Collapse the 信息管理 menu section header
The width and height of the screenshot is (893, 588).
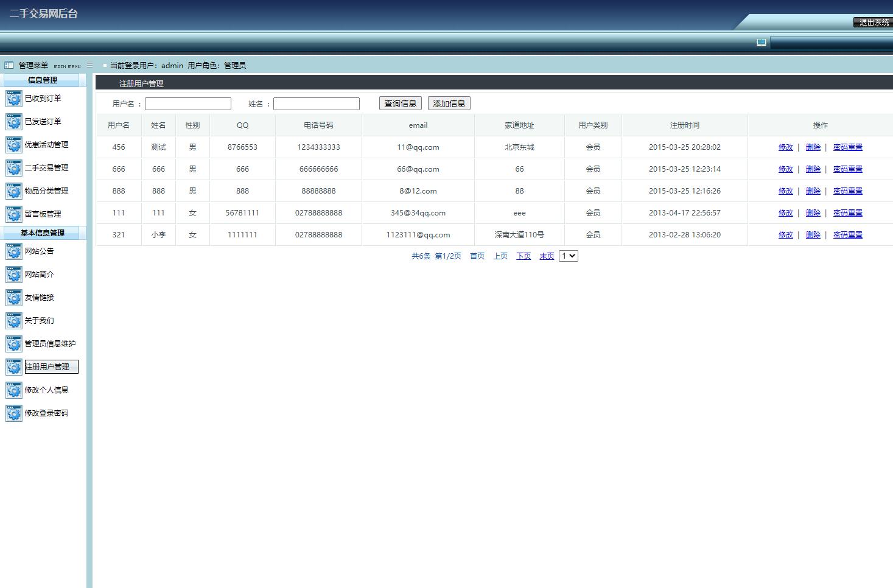pos(43,80)
